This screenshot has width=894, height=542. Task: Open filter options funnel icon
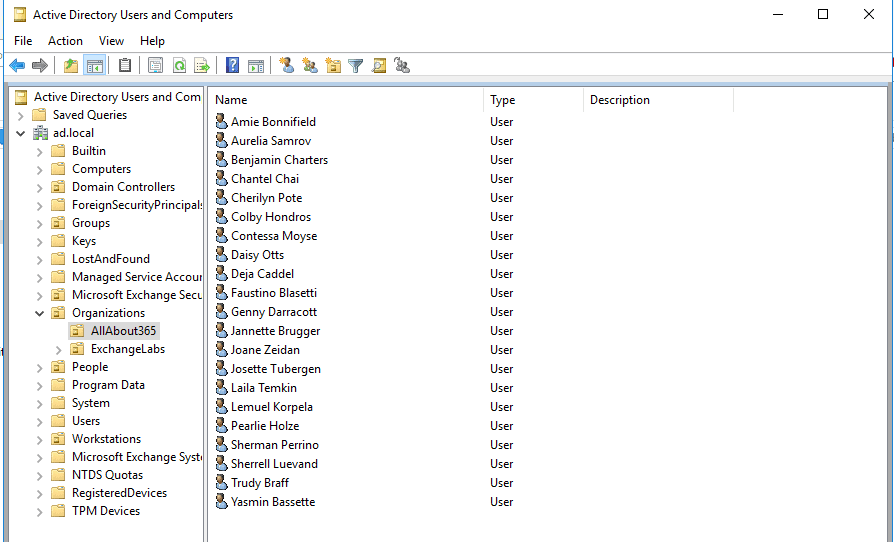pos(356,66)
